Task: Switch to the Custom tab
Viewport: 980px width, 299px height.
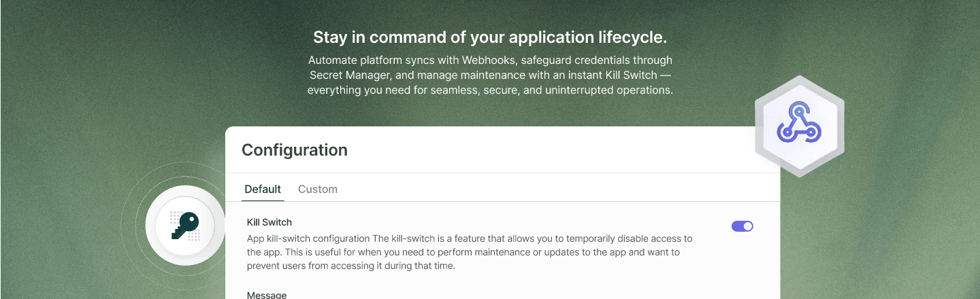Action: pos(317,189)
